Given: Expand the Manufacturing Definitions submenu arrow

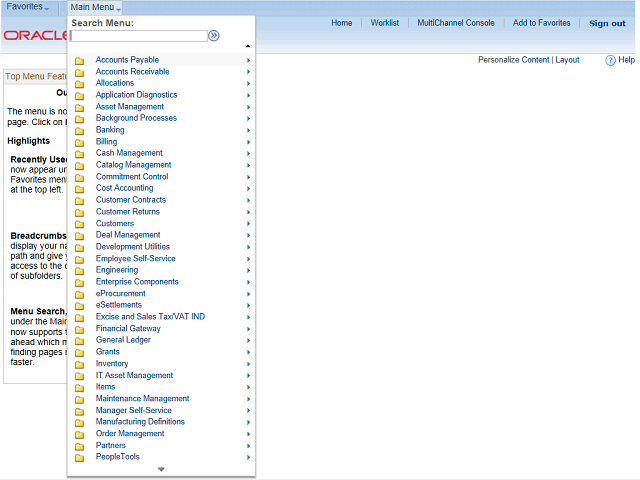Looking at the screenshot, I should pos(248,422).
